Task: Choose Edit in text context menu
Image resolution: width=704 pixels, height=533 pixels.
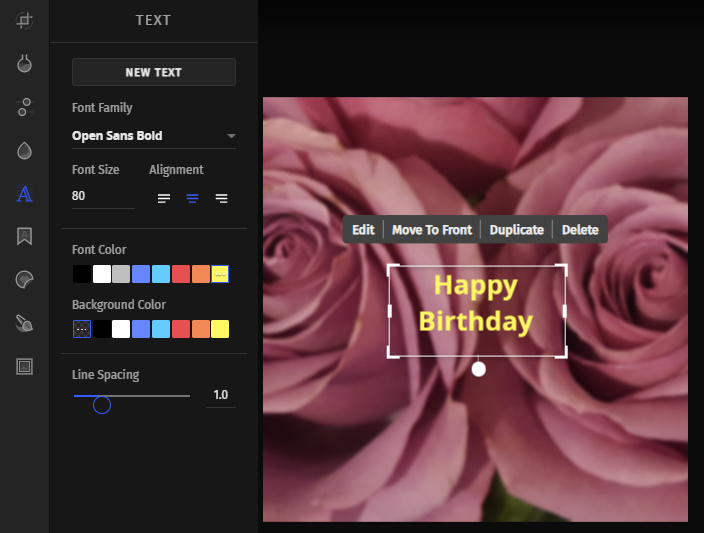Action: coord(363,230)
